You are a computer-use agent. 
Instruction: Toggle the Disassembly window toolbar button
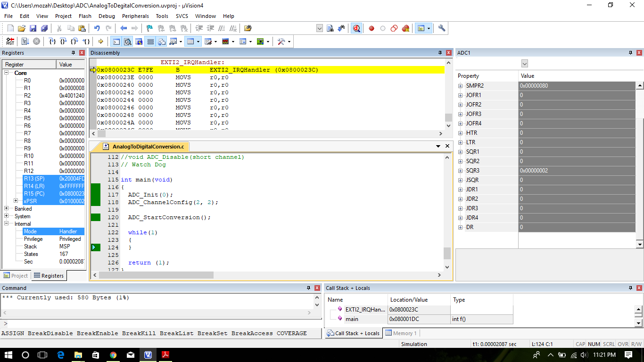127,41
